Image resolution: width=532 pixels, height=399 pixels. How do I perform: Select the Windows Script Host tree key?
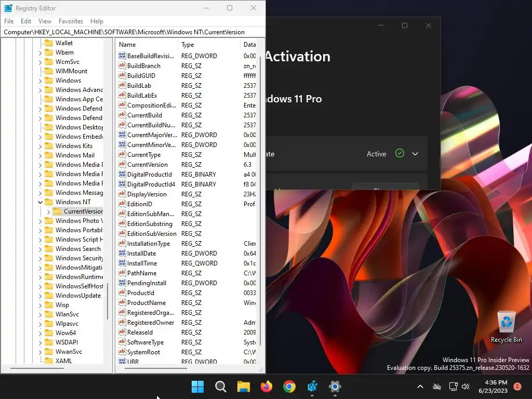click(x=79, y=239)
